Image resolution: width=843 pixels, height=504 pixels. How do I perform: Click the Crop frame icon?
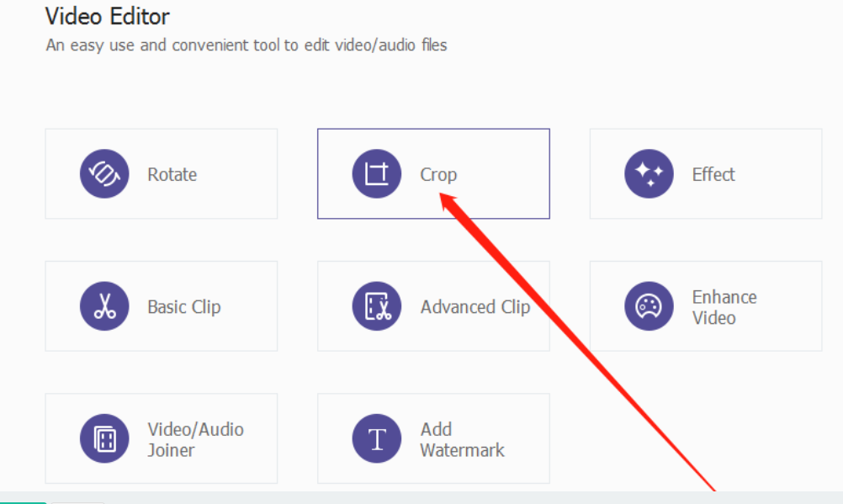point(376,174)
